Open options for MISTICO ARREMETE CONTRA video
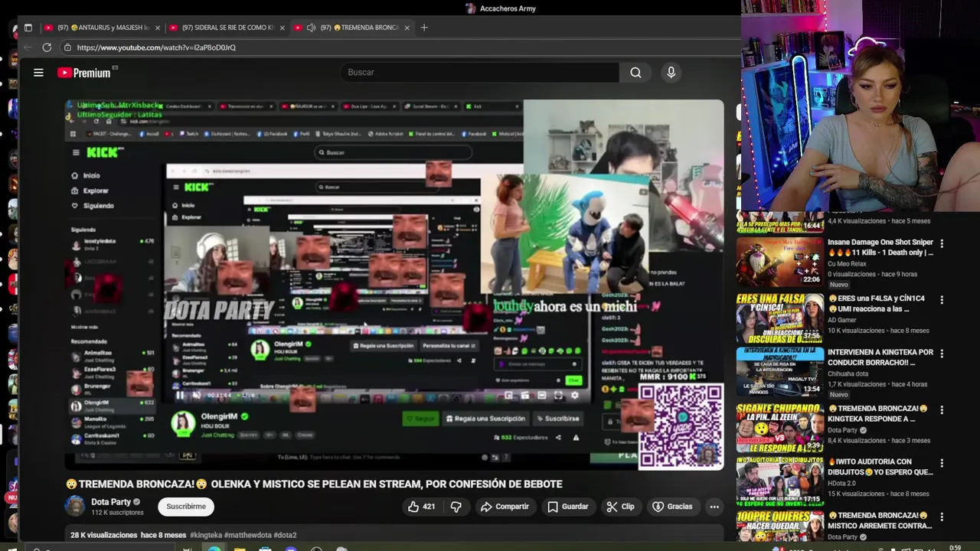980x551 pixels. pyautogui.click(x=942, y=517)
